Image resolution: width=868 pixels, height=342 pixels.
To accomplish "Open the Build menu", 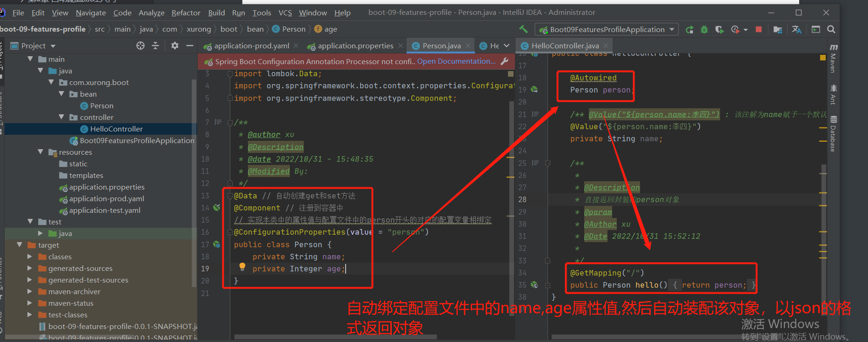I will tap(216, 13).
